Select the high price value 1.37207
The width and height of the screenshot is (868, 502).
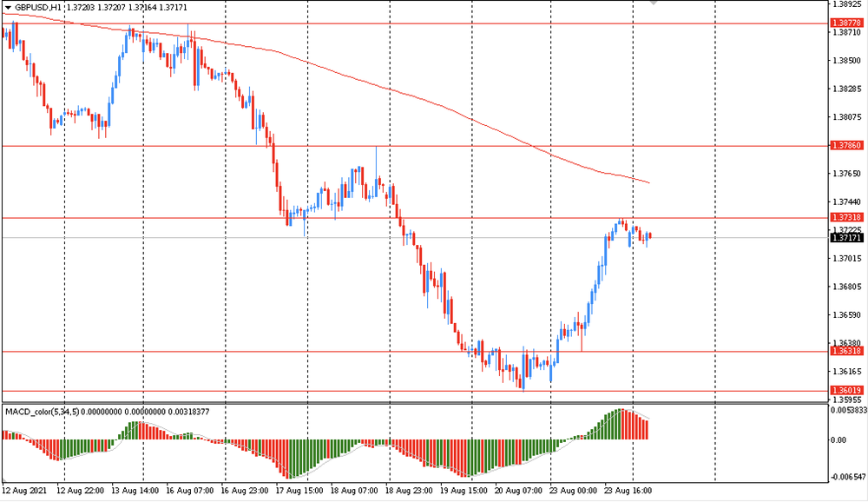click(x=111, y=7)
